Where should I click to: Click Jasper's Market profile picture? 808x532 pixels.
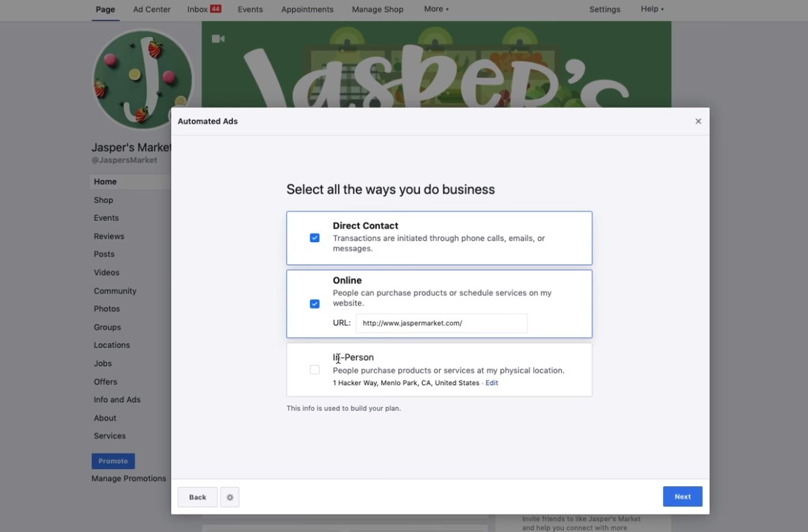[x=143, y=80]
